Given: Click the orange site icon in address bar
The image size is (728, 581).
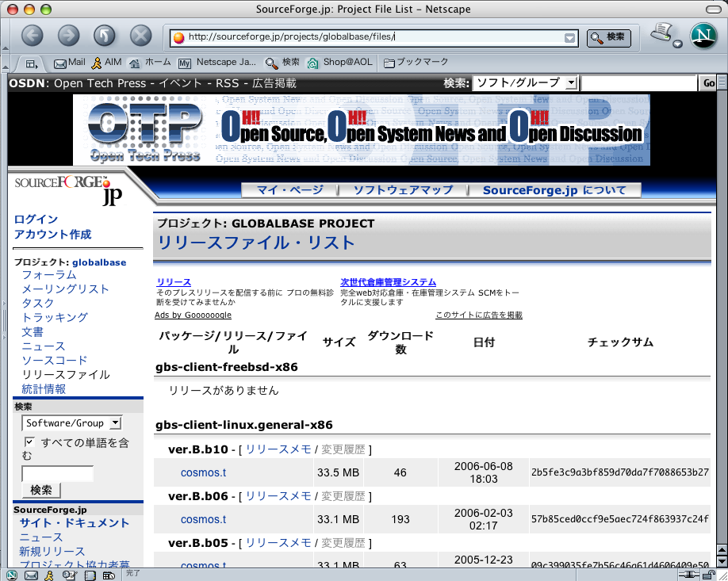Looking at the screenshot, I should [178, 37].
